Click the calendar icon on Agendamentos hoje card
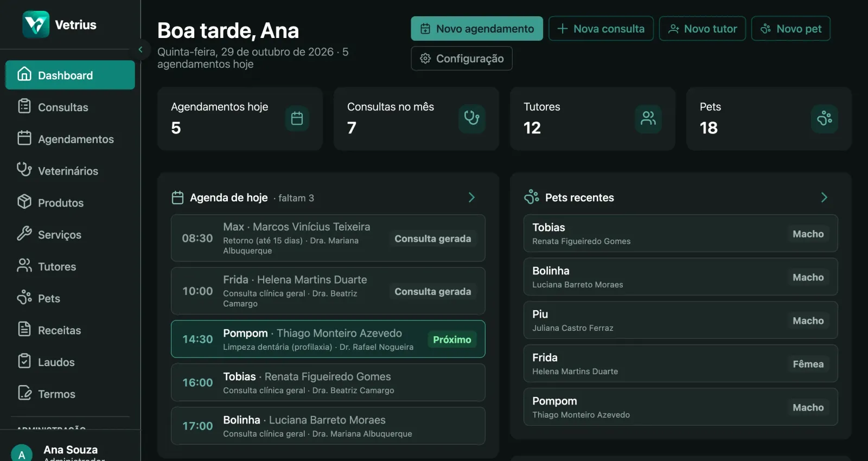The width and height of the screenshot is (868, 461). [297, 118]
